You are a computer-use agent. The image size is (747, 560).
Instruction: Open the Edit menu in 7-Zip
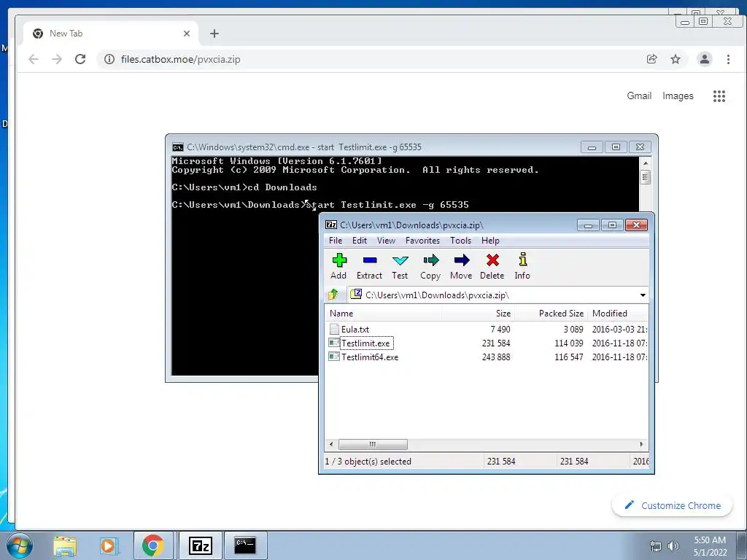tap(359, 241)
